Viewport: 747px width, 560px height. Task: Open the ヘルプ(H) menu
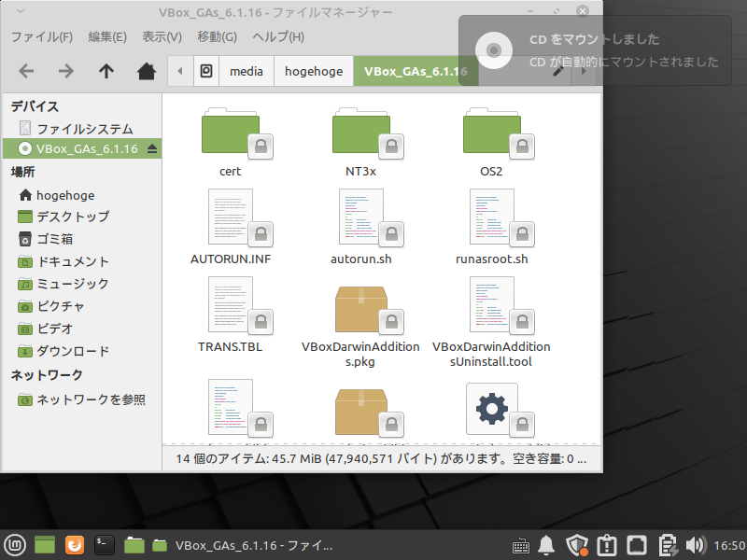click(x=278, y=36)
